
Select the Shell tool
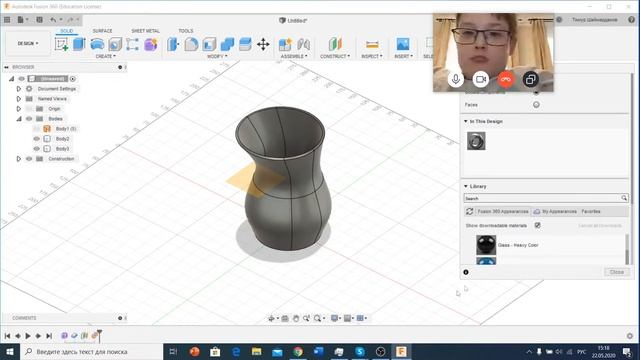[209, 44]
